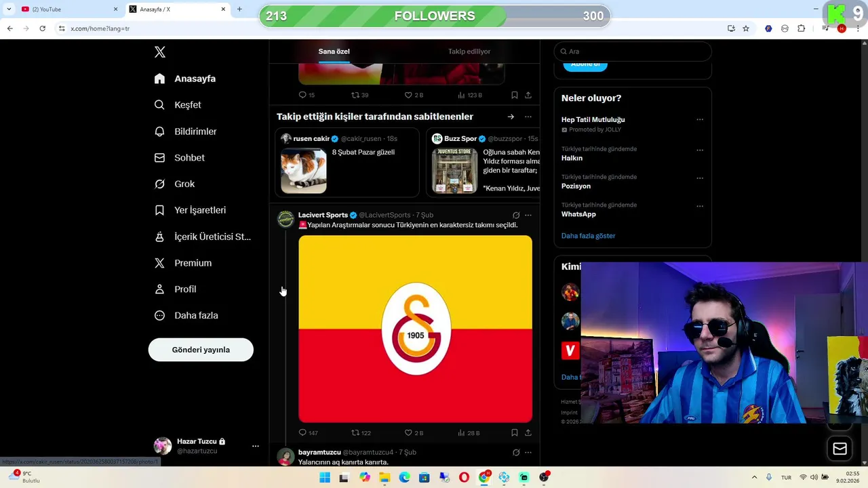This screenshot has height=488, width=868.
Task: Open Yer İşaretleri bookmarks
Action: coord(190,210)
